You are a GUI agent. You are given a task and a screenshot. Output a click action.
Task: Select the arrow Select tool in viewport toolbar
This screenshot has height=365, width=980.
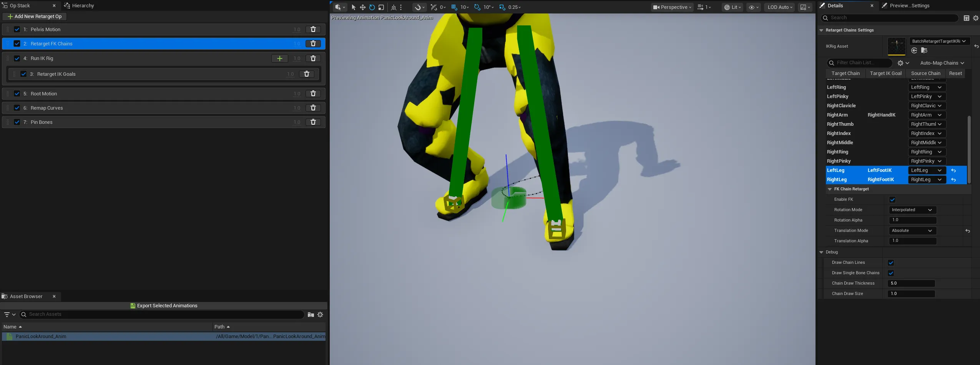(x=354, y=7)
